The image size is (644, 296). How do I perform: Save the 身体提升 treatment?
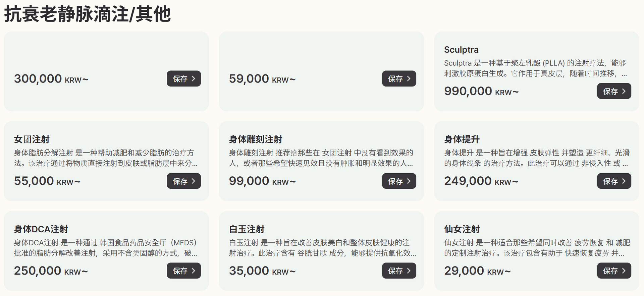tap(614, 181)
